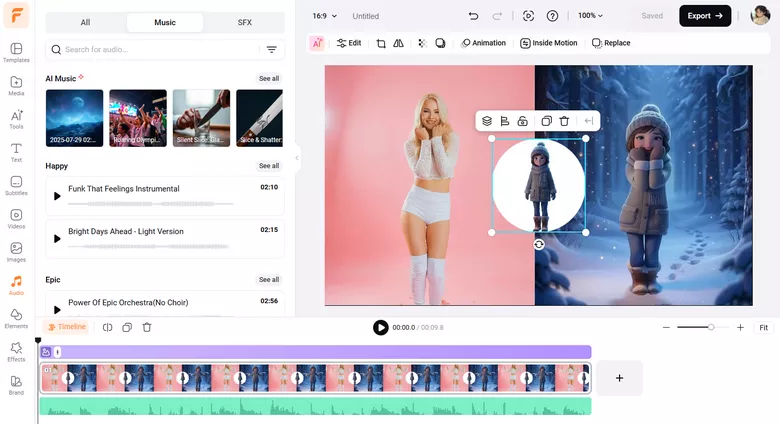Play Funk That Feelings Instrumental preview
Viewport: 780px width, 424px height.
pyautogui.click(x=57, y=196)
